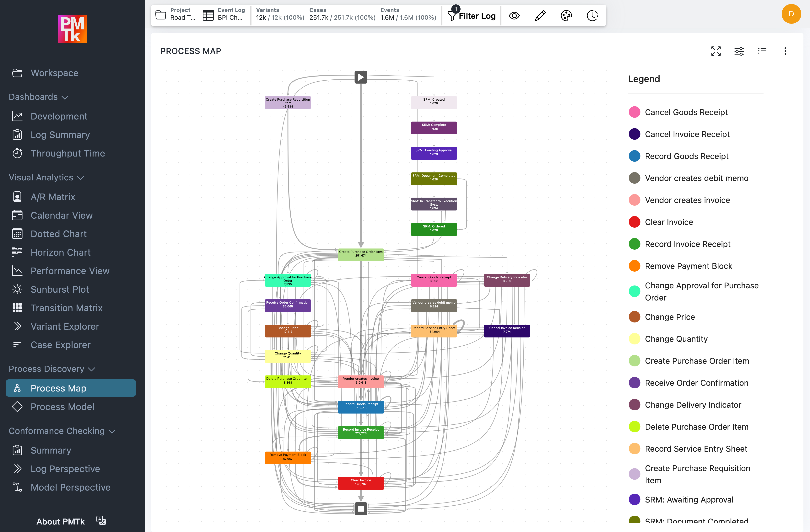Viewport: 810px width, 532px height.
Task: Open the user profile avatar D
Action: [791, 14]
